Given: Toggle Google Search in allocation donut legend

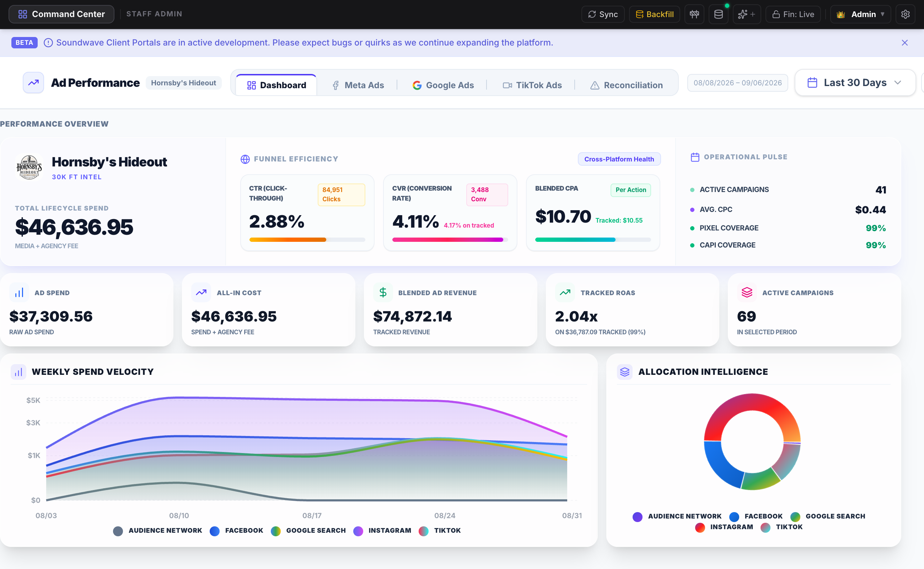Looking at the screenshot, I should pos(828,516).
